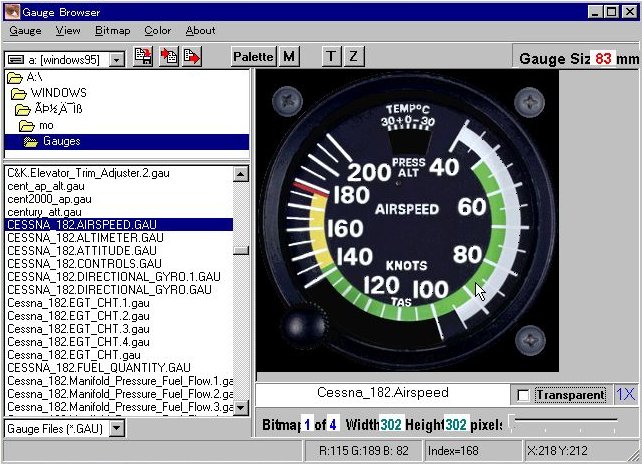Select cent_ap_alt.gau file
Viewport: 642px width, 464px height.
pos(46,186)
